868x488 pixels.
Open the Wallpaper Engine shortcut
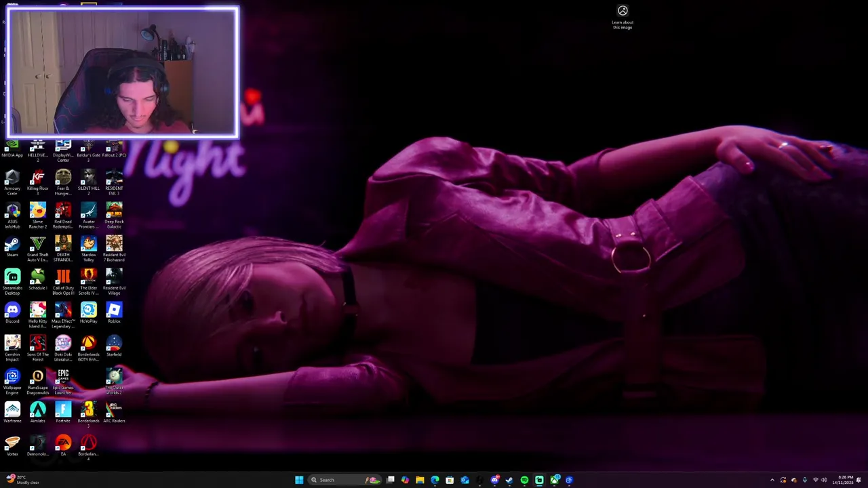coord(12,382)
